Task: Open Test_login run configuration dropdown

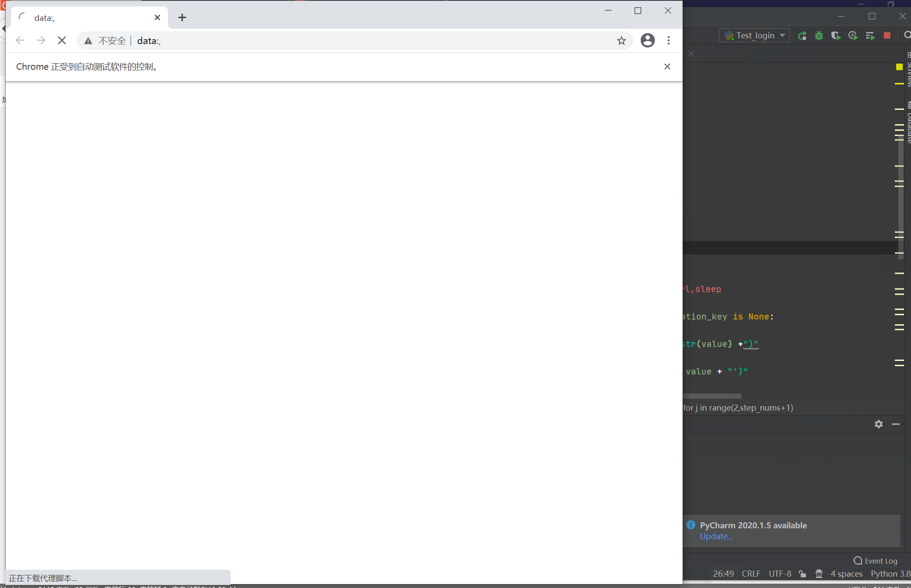Action: click(x=755, y=36)
